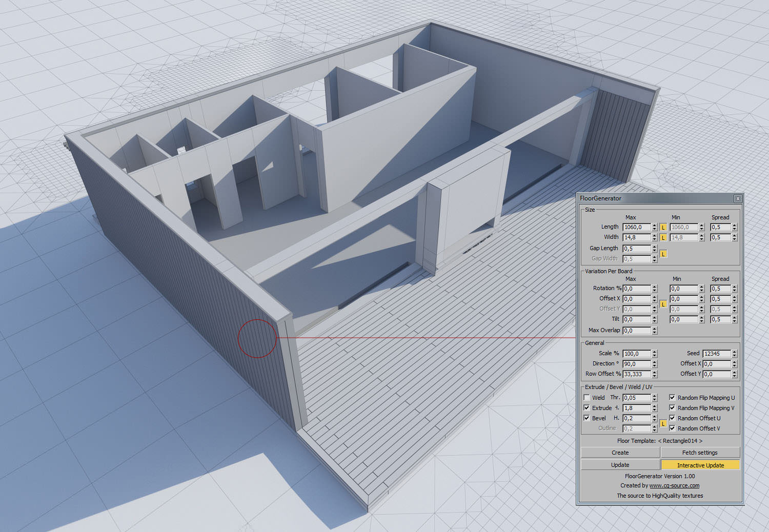The width and height of the screenshot is (769, 532).
Task: Click the Rotation % Spread spinner
Action: click(734, 289)
